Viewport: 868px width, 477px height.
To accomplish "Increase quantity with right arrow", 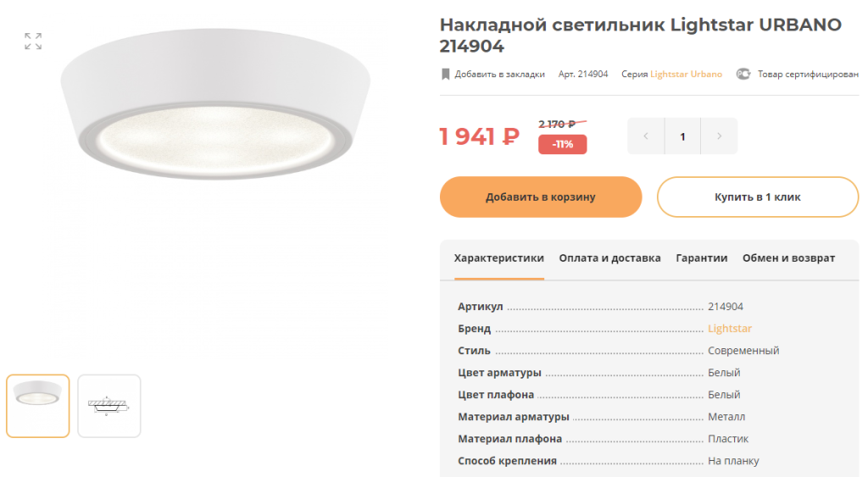I will (x=719, y=136).
